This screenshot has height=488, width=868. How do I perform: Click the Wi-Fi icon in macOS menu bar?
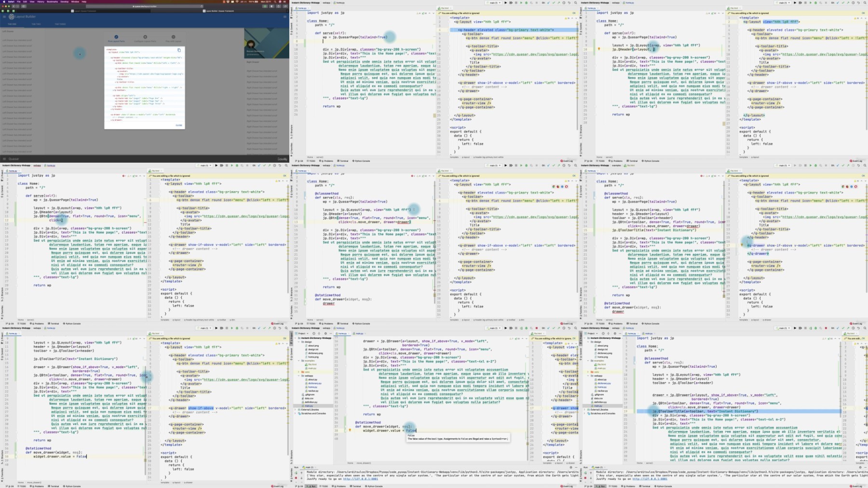pyautogui.click(x=237, y=1)
